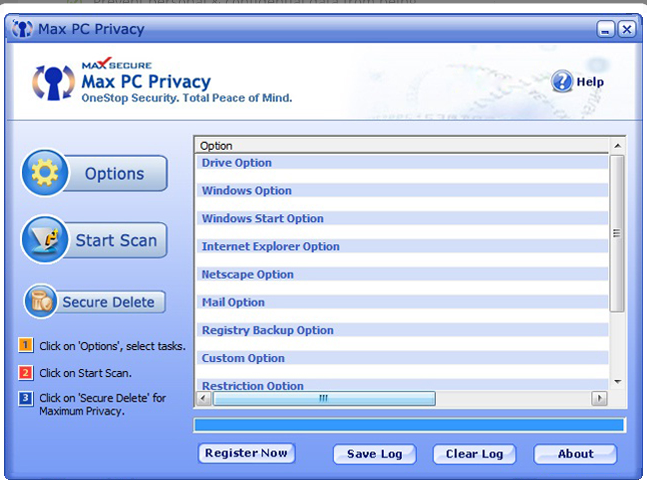
Task: Click the Clear Log button
Action: (474, 454)
